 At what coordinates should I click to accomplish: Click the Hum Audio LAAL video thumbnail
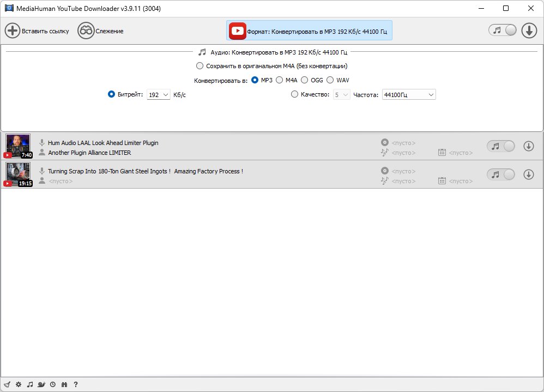pyautogui.click(x=18, y=146)
